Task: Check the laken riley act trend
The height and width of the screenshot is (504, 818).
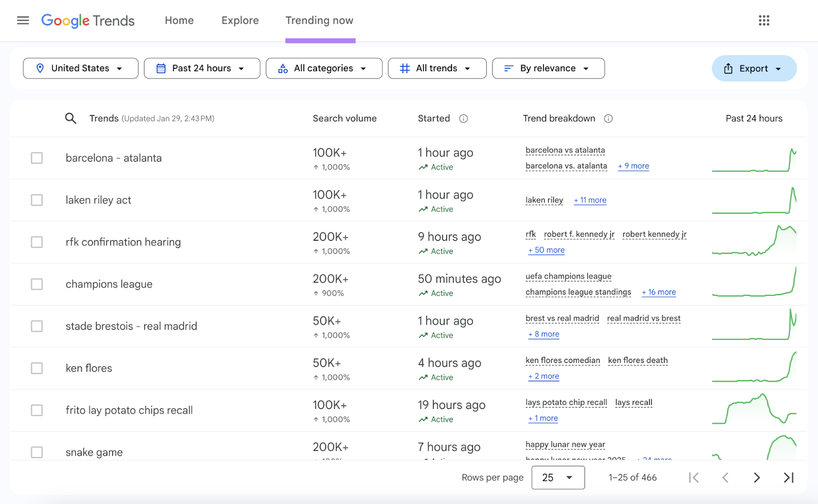Action: click(x=36, y=200)
